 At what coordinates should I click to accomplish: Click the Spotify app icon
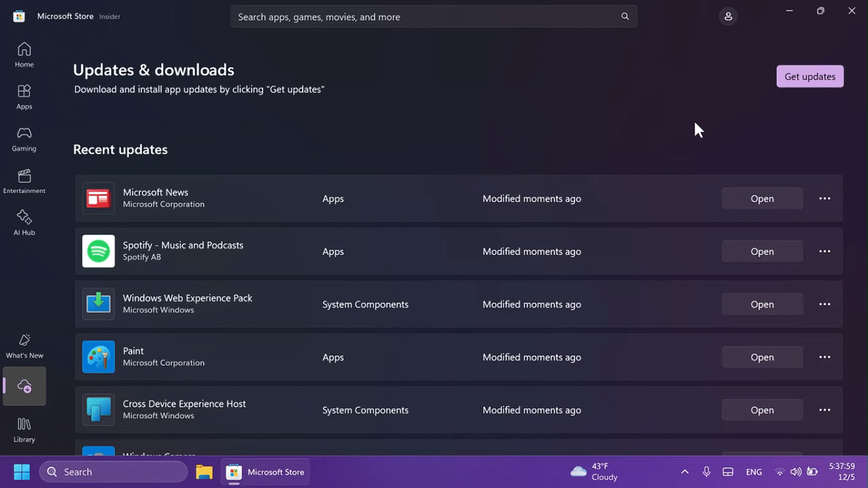(98, 251)
